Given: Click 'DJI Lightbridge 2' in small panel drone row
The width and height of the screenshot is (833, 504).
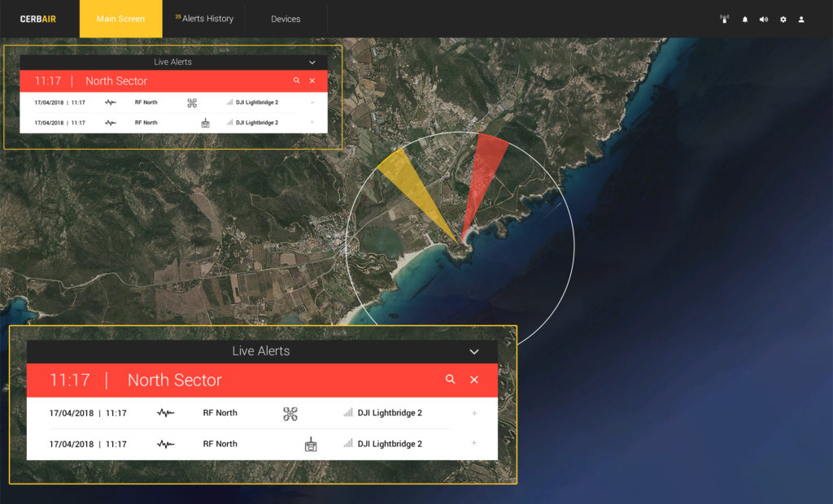Looking at the screenshot, I should click(257, 102).
